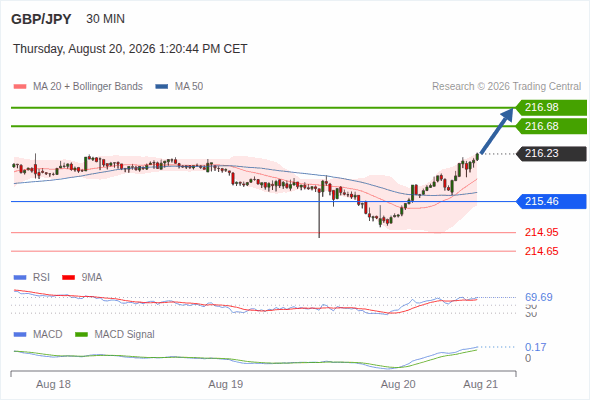Viewport: 590px width, 400px height.
Task: Click the MA 20 + Bollinger Bands legend label
Action: [x=88, y=87]
